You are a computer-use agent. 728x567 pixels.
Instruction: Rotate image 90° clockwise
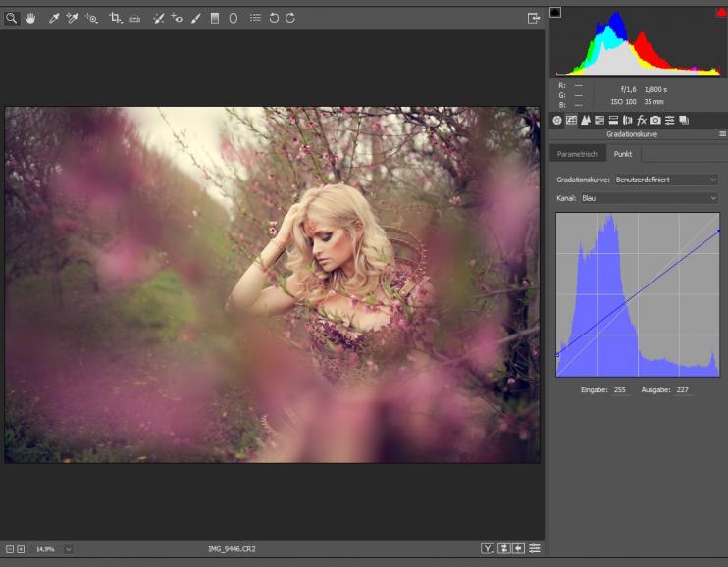pyautogui.click(x=290, y=18)
